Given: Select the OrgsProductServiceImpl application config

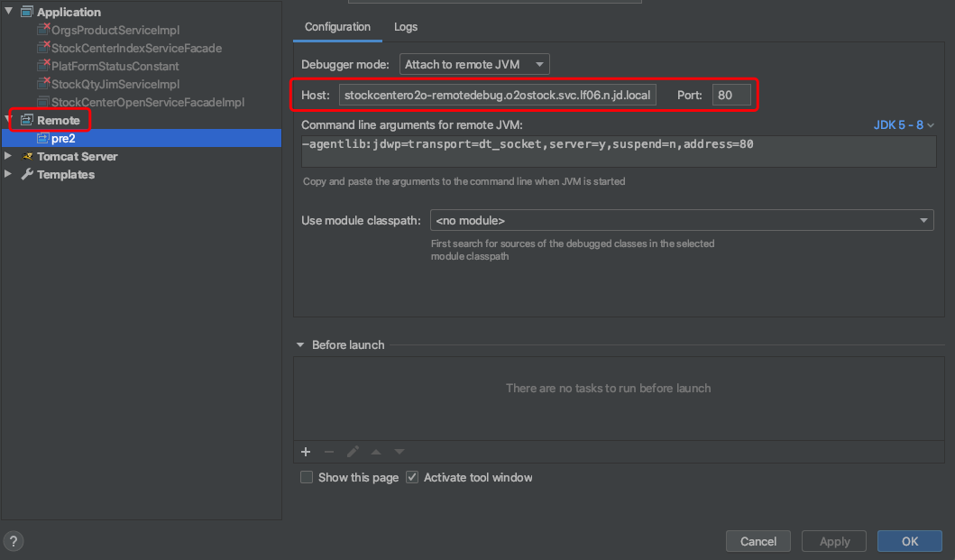Looking at the screenshot, I should 115,30.
